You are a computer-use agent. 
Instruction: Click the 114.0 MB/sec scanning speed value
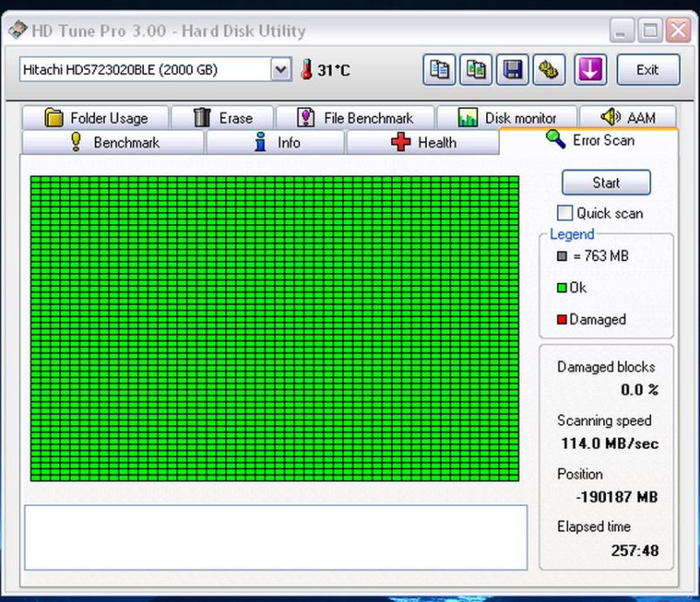pos(610,443)
